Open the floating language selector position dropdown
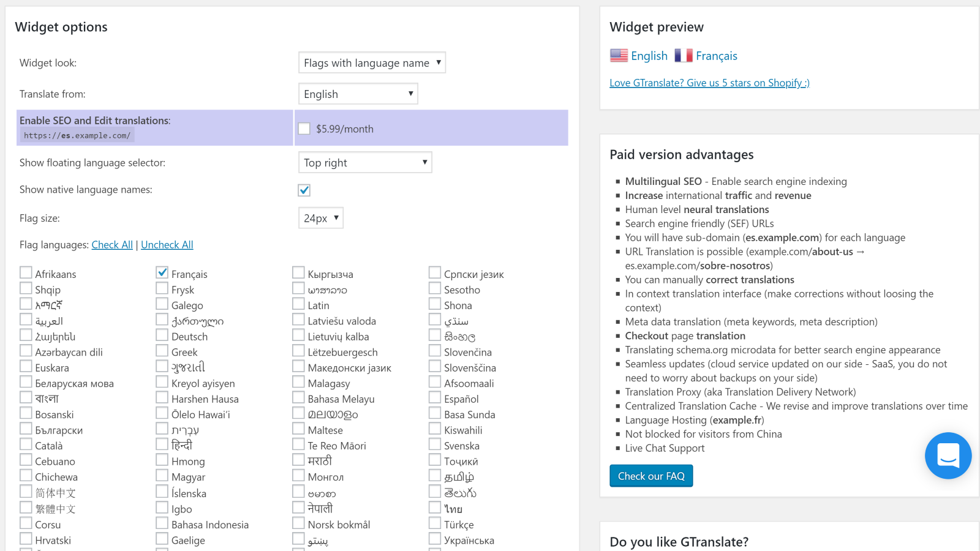The height and width of the screenshot is (551, 980). [365, 163]
